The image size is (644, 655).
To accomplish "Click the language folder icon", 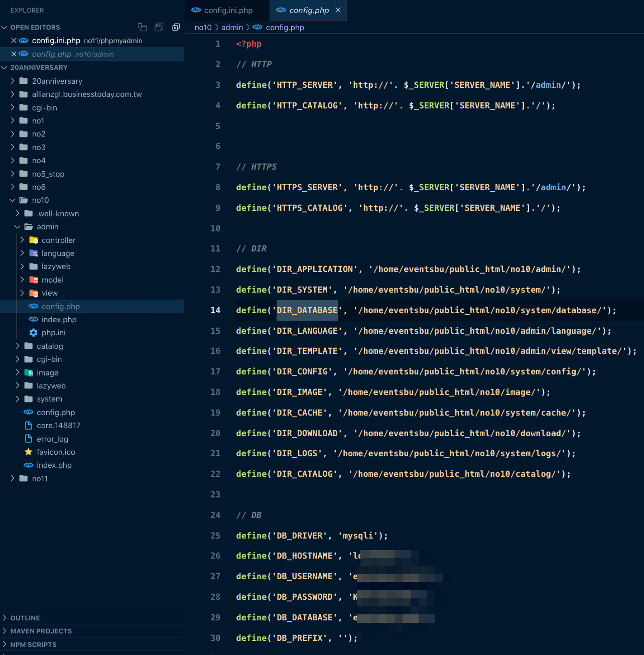I will pos(34,253).
